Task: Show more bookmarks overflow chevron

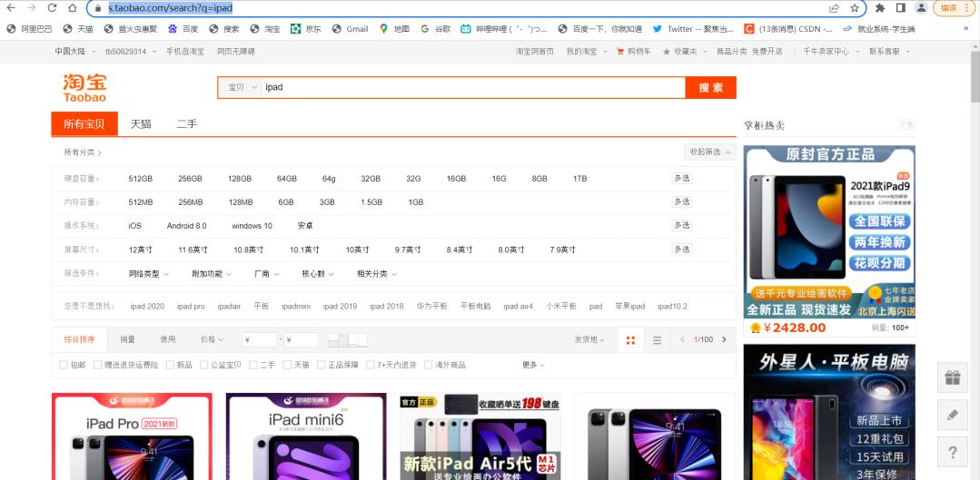Action: (966, 29)
